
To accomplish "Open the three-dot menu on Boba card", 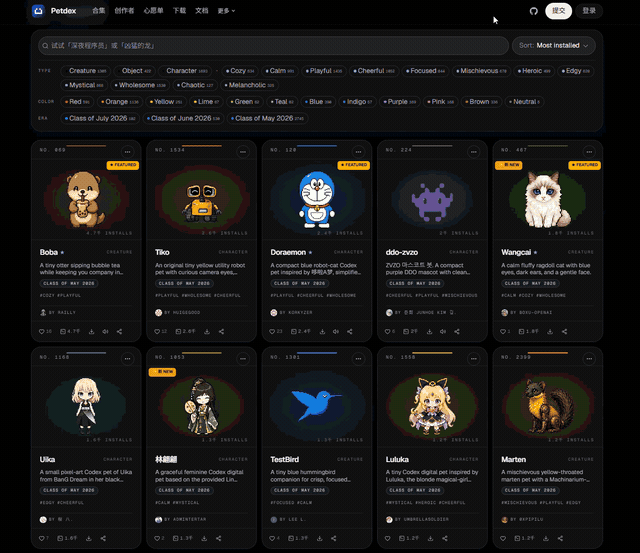I will [x=127, y=152].
